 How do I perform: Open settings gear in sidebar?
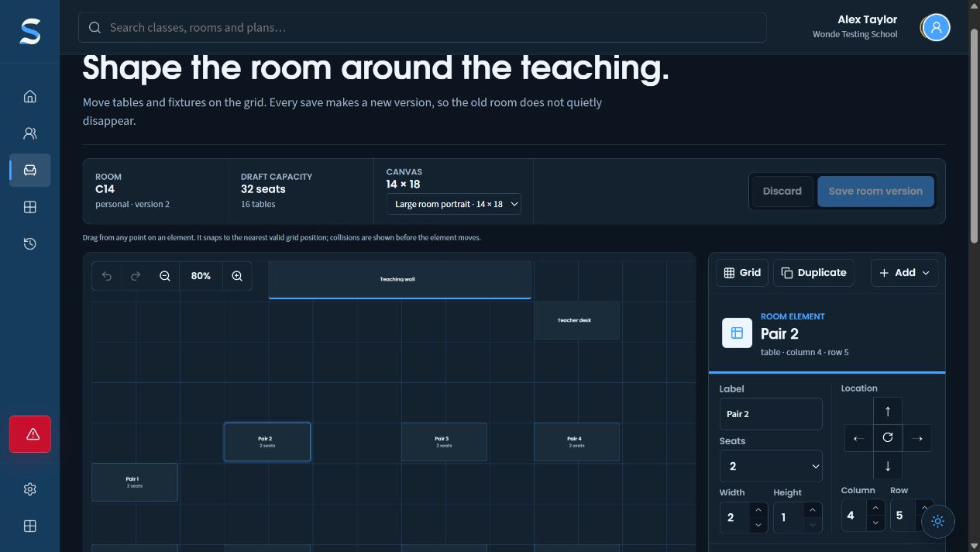click(30, 489)
